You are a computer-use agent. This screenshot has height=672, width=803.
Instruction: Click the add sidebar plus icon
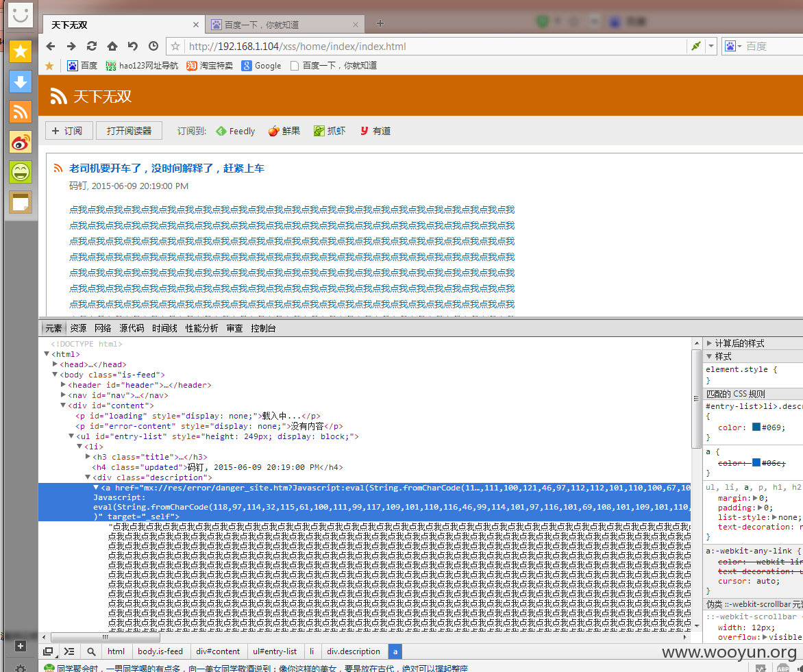tap(21, 646)
